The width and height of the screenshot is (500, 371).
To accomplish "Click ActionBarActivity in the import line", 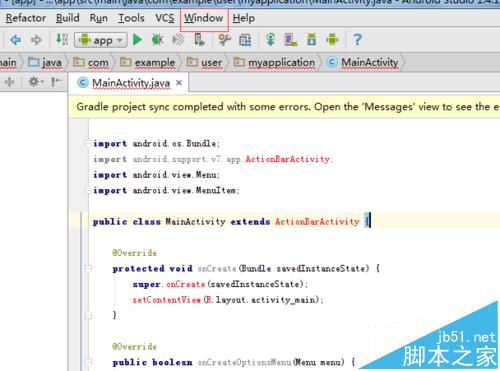I will [288, 159].
